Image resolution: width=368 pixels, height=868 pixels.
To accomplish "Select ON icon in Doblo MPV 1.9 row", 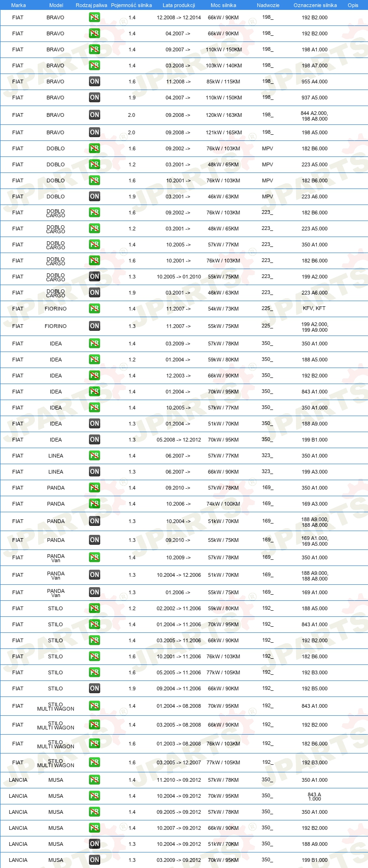I will coord(95,197).
